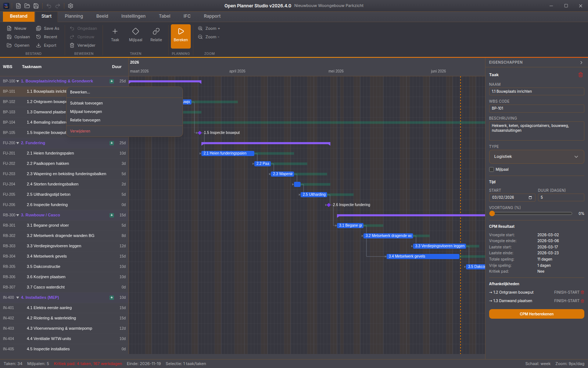Click the Beschrijving text area
The height and width of the screenshot is (368, 588).
pyautogui.click(x=537, y=131)
